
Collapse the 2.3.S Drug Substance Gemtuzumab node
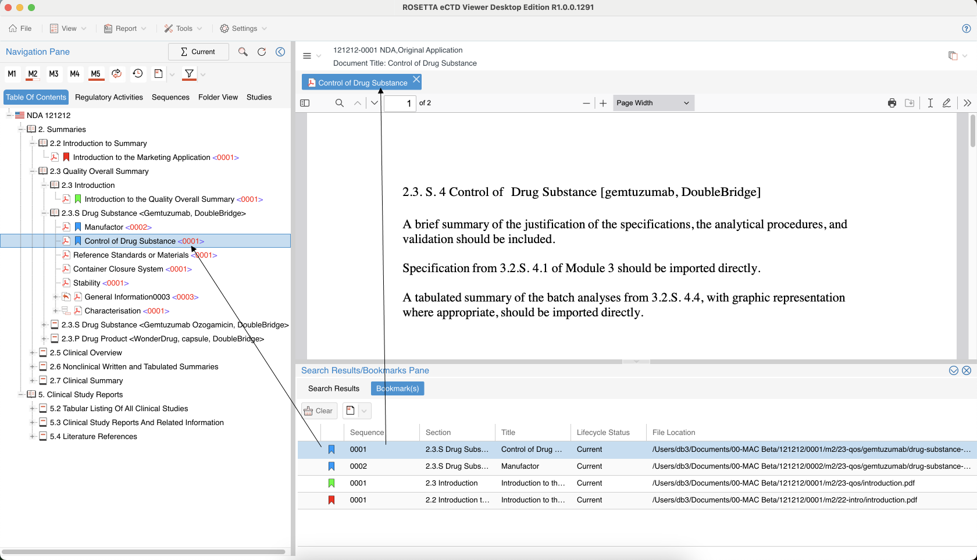pyautogui.click(x=44, y=213)
